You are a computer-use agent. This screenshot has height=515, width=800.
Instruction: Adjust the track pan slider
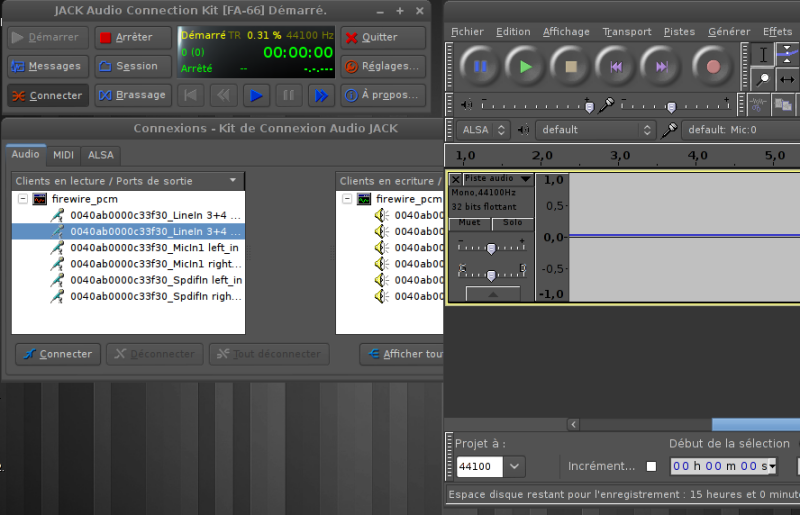[491, 274]
